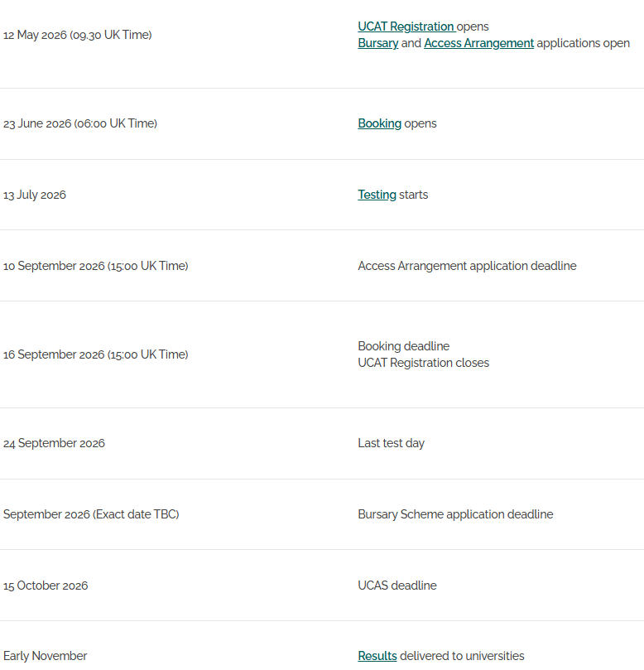Open the Testing link
This screenshot has width=644, height=670.
coord(377,195)
